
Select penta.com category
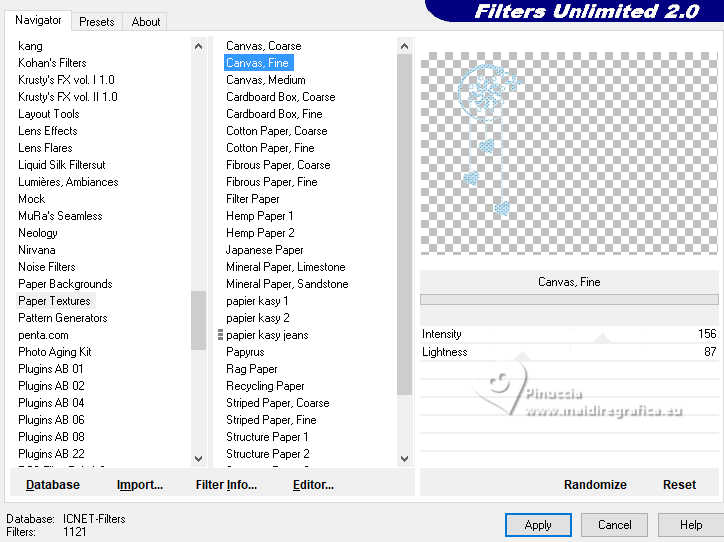click(x=43, y=335)
